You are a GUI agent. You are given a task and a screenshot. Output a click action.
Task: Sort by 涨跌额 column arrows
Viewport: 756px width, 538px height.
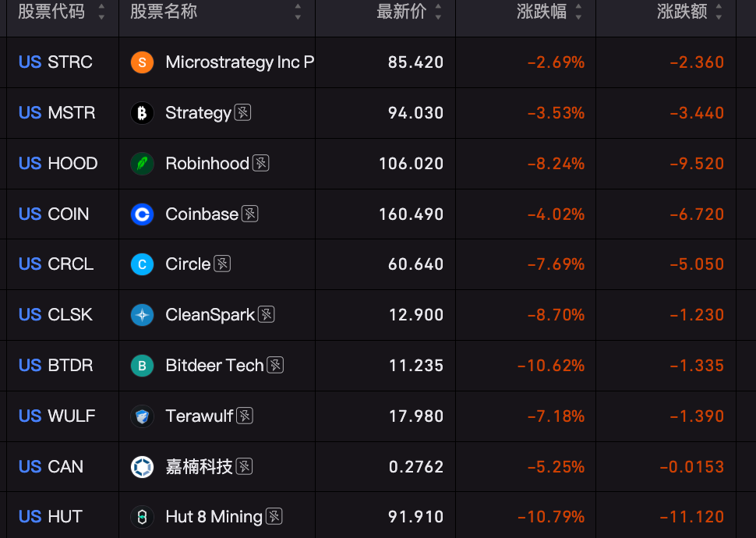tap(719, 12)
